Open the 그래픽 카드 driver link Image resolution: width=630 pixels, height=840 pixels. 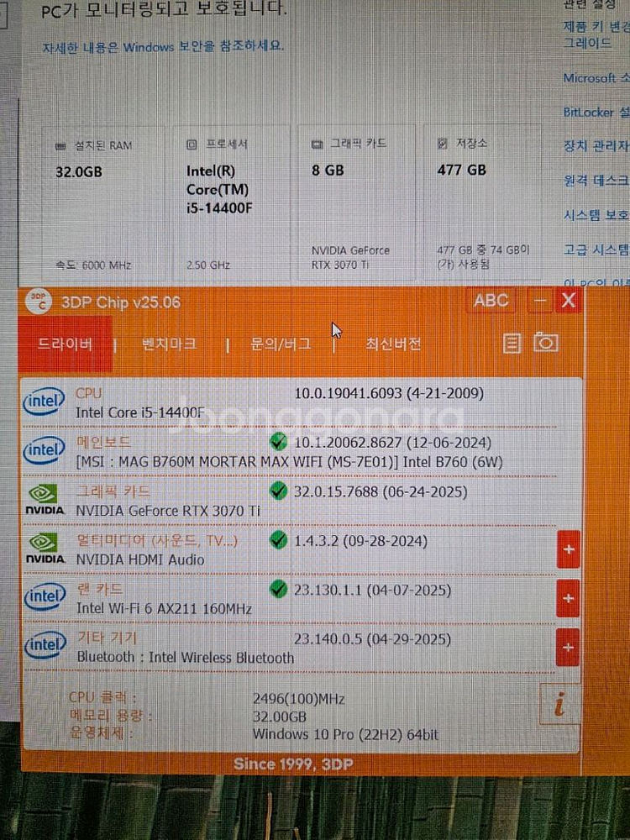[x=113, y=491]
